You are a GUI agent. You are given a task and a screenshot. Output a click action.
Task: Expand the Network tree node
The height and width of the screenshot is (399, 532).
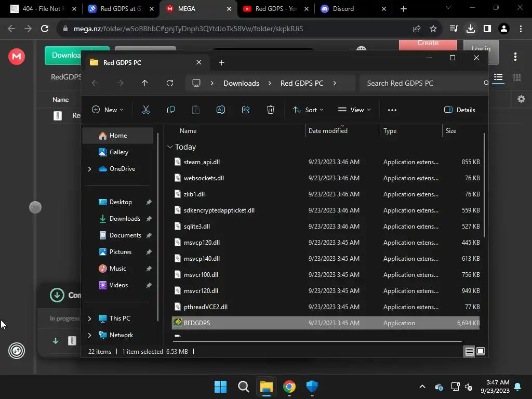tap(89, 335)
